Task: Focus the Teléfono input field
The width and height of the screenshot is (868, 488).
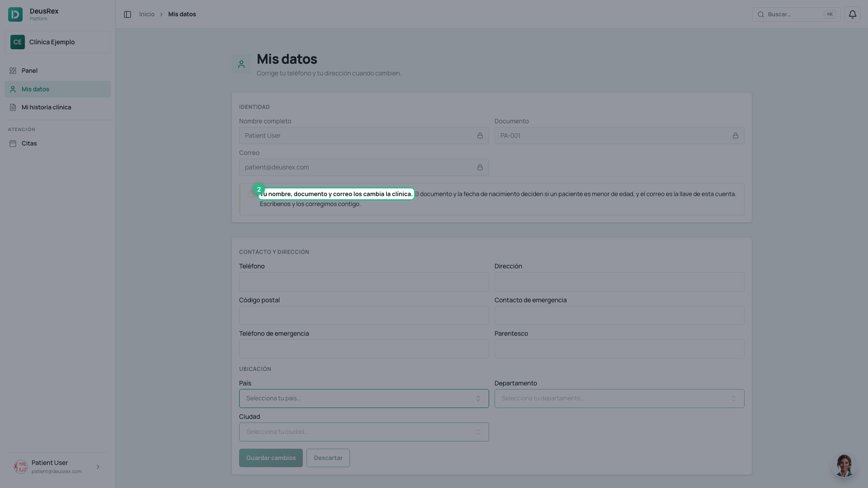Action: (x=364, y=282)
